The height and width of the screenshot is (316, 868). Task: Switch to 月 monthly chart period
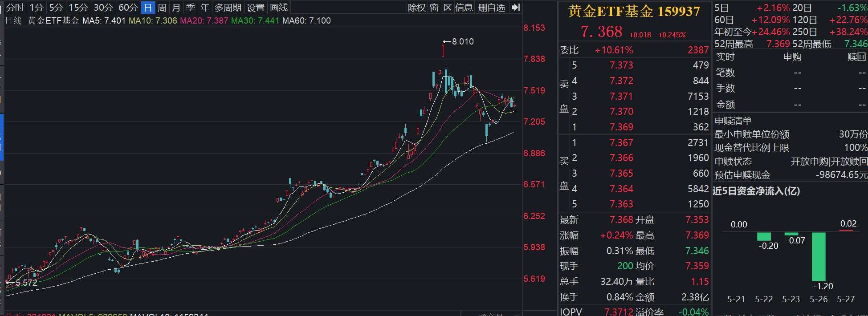(x=176, y=8)
